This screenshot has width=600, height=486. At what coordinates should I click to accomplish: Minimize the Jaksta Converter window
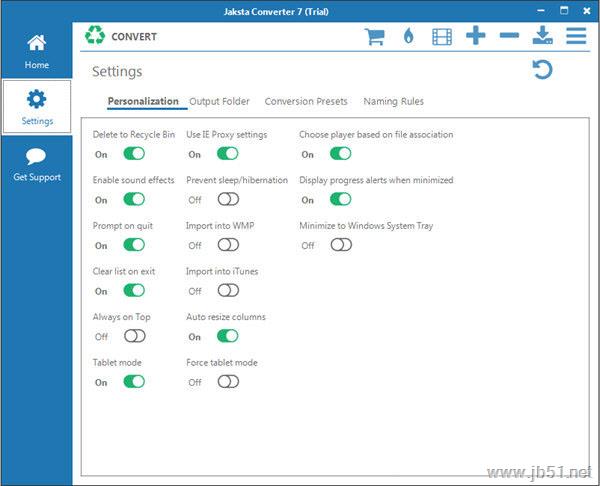click(x=541, y=11)
